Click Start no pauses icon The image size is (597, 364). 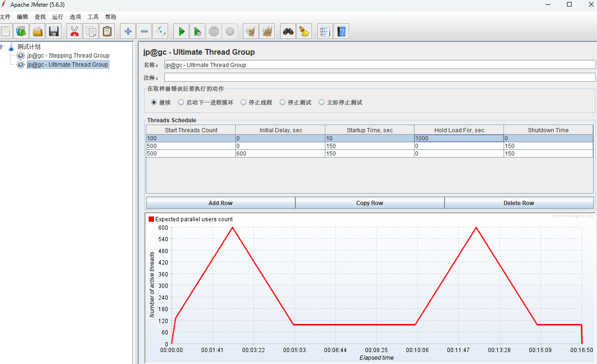coord(197,31)
